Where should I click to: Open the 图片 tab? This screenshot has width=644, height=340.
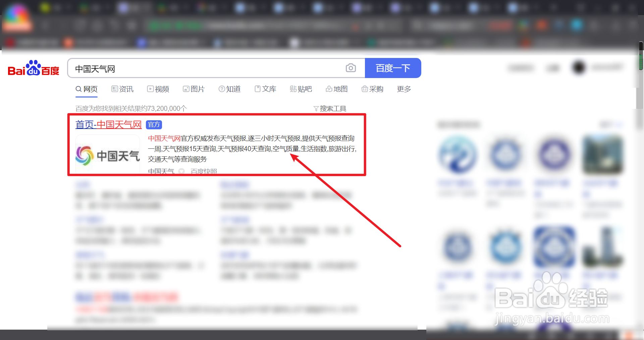194,89
